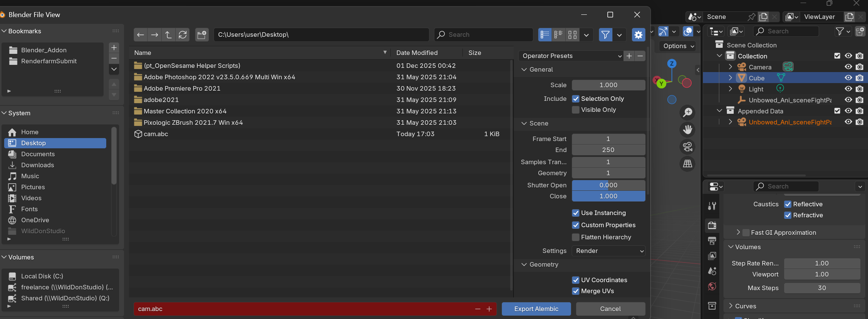Click the viewport pan hand icon
Screen dimensions: 868x319
[x=687, y=130]
